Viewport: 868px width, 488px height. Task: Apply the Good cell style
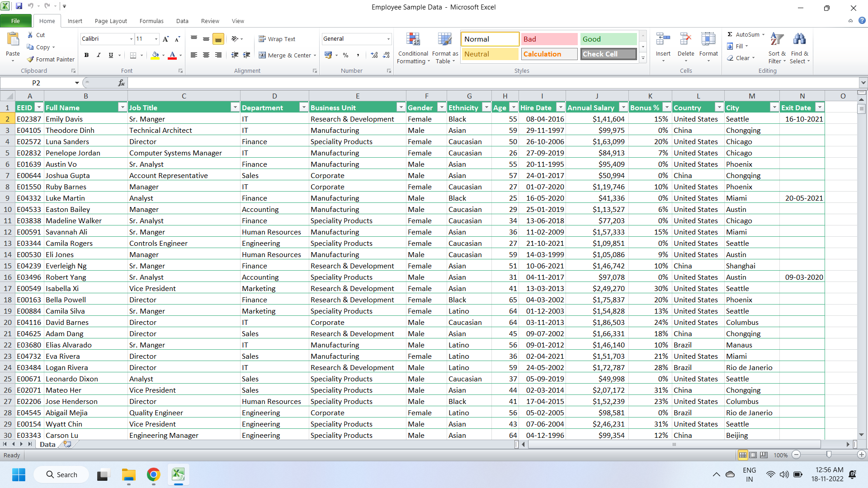pos(608,39)
